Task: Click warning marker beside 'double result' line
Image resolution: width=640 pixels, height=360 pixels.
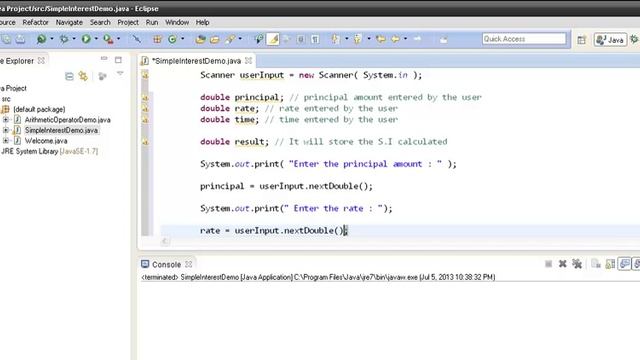Action: click(145, 142)
